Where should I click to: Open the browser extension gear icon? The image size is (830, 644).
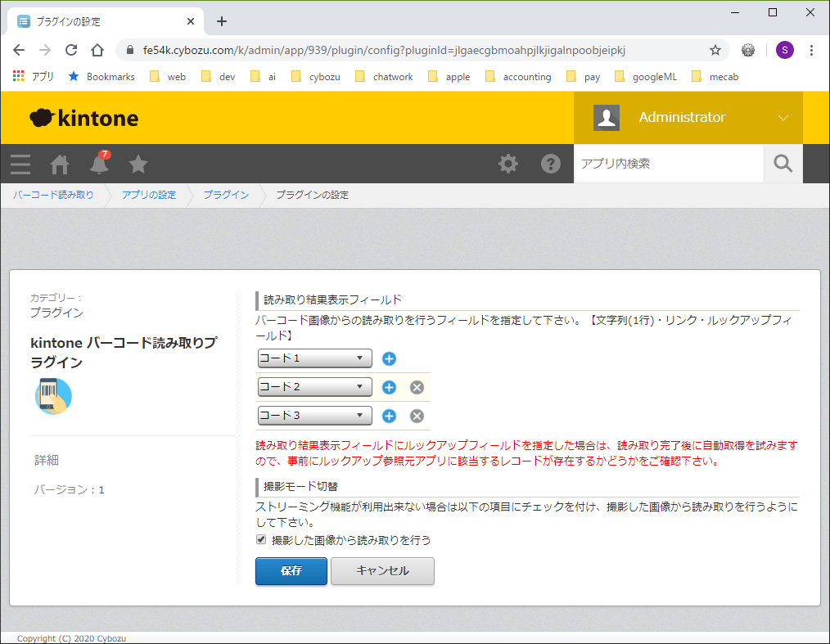748,50
